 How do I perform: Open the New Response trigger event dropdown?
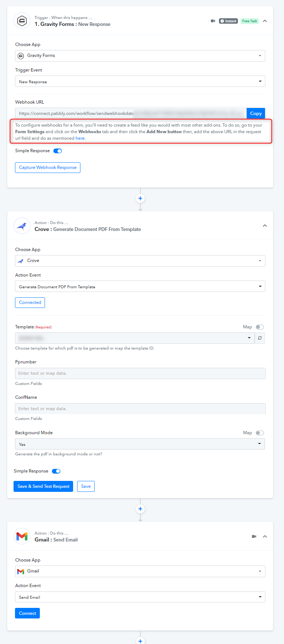(x=140, y=81)
